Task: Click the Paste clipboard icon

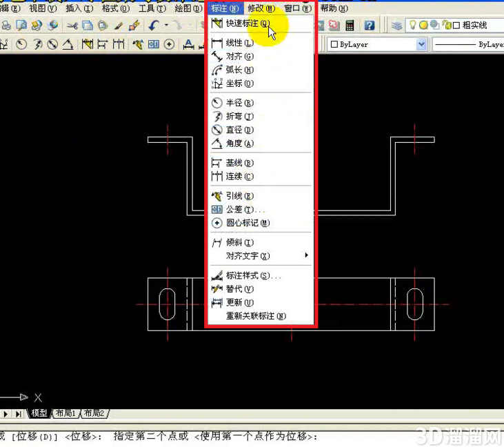Action: (103, 26)
